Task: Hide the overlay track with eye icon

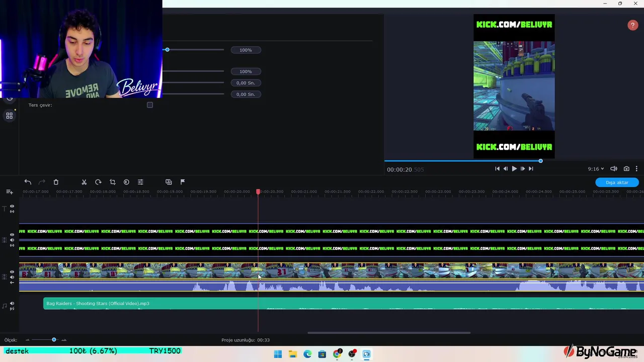Action: click(12, 235)
